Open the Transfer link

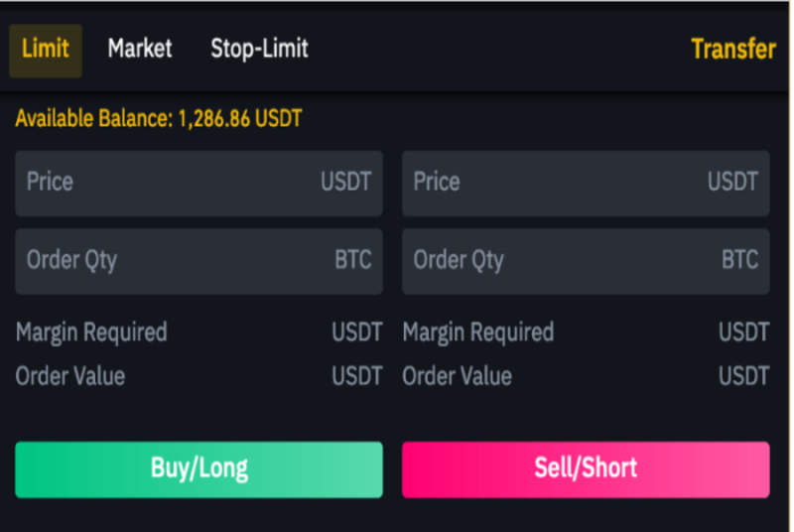[x=733, y=49]
